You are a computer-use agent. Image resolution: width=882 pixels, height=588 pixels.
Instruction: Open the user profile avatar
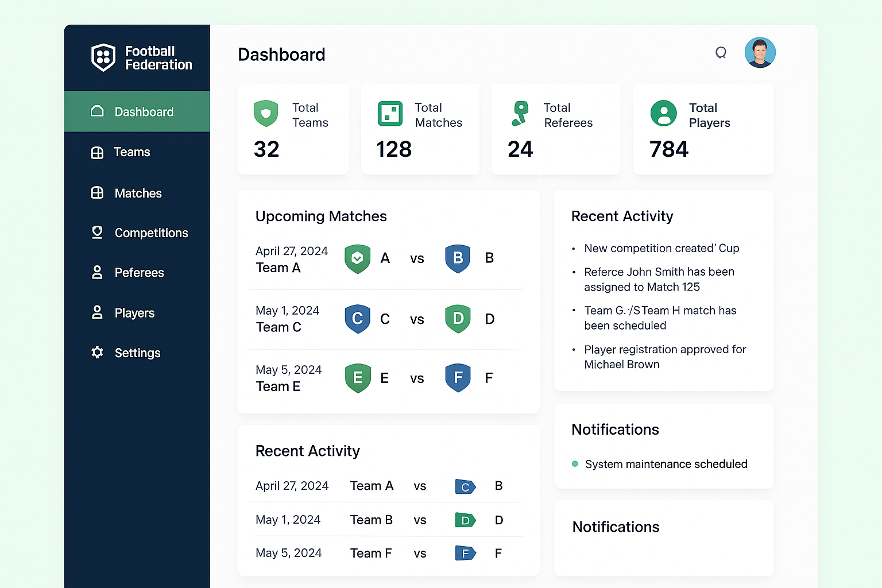coord(760,53)
